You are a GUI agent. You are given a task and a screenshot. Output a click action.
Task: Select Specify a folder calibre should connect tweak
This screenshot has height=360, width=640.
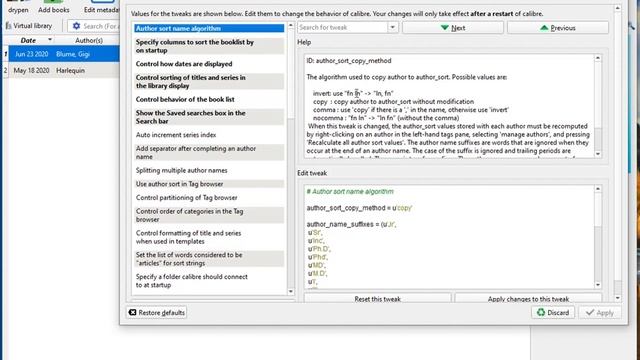[209, 281]
